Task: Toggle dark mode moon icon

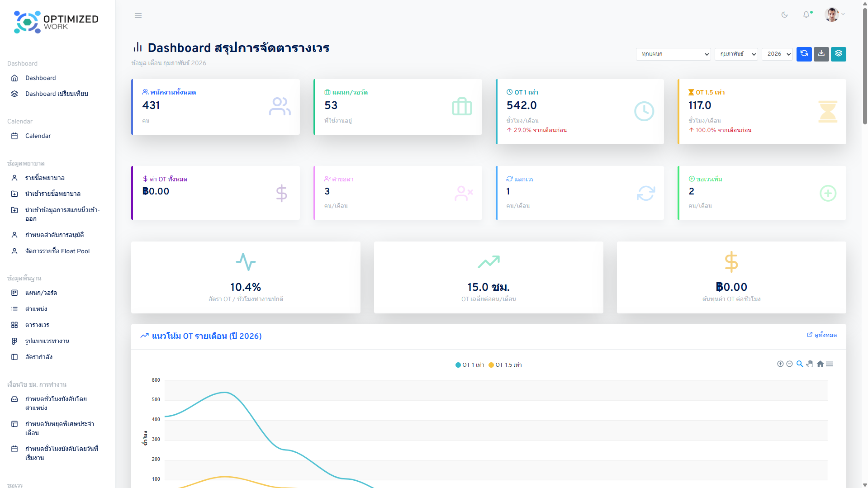Action: point(785,15)
